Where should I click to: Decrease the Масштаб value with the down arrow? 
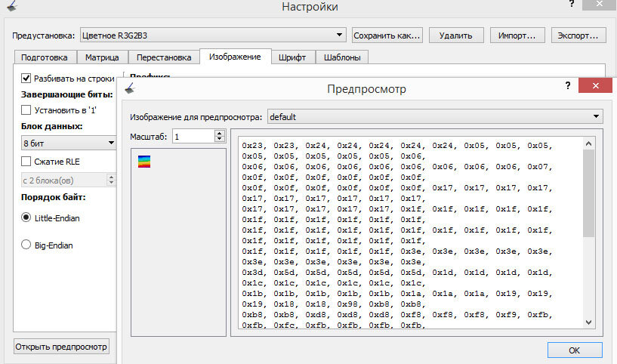(x=220, y=139)
